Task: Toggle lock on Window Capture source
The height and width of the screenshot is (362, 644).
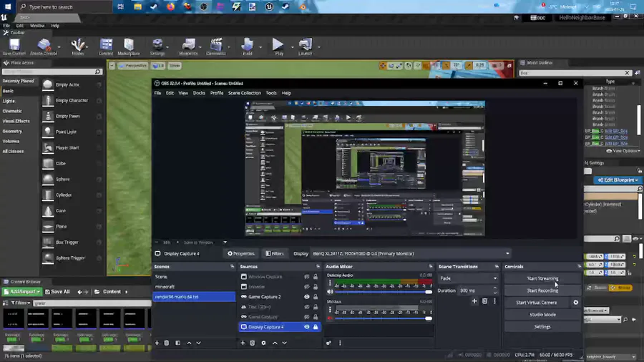Action: (316, 277)
